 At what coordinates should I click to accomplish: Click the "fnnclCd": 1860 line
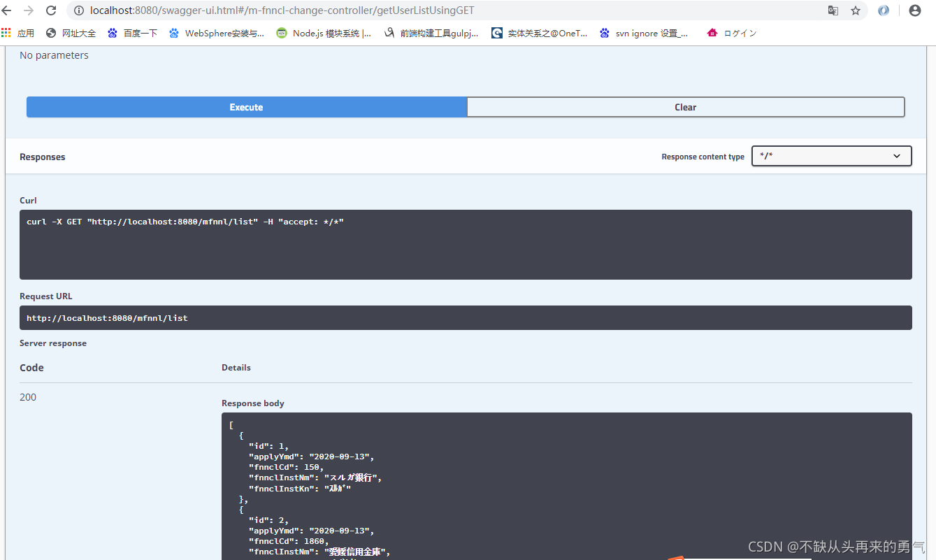289,541
